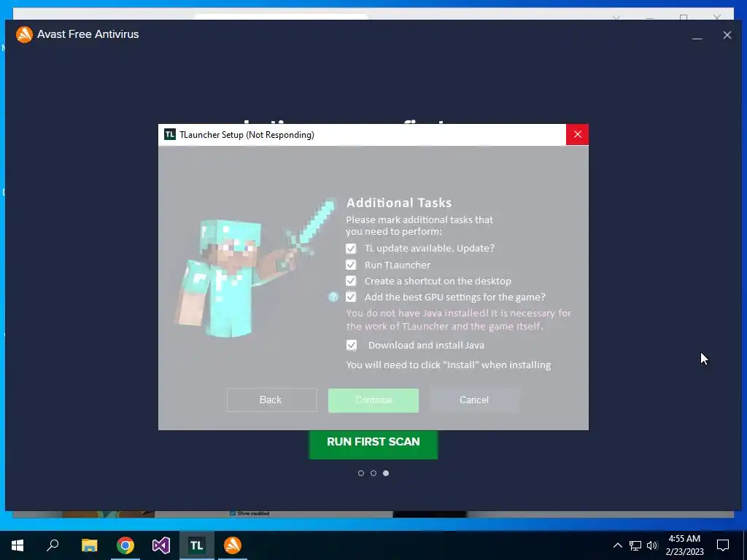Viewport: 747px width, 560px height.
Task: Click the TL logo in the setup title bar
Action: pyautogui.click(x=169, y=135)
